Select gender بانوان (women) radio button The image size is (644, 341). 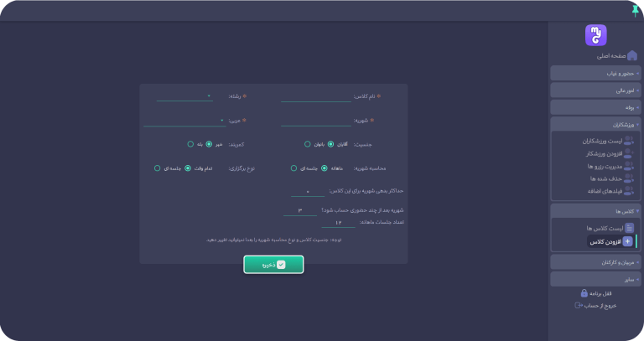tap(307, 144)
